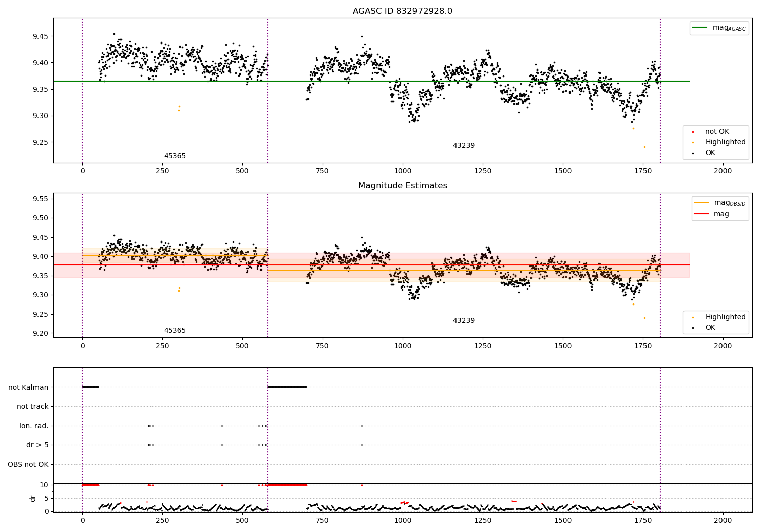Click the 9.25 y-axis tick in top plot

pyautogui.click(x=41, y=142)
